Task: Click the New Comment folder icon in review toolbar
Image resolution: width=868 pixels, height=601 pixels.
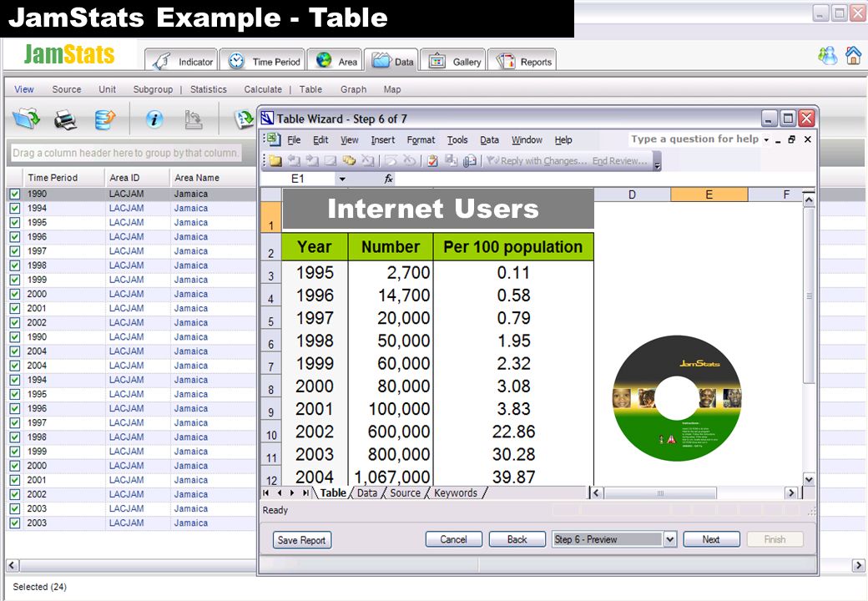Action: (x=275, y=161)
